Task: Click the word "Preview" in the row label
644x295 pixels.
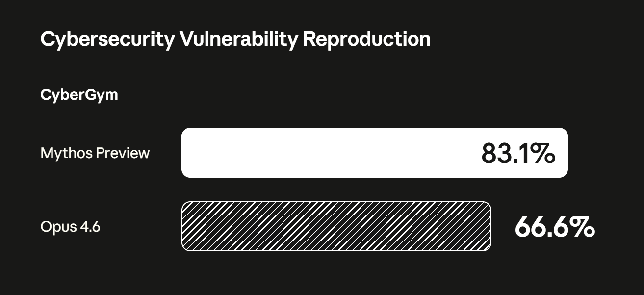Action: (123, 153)
